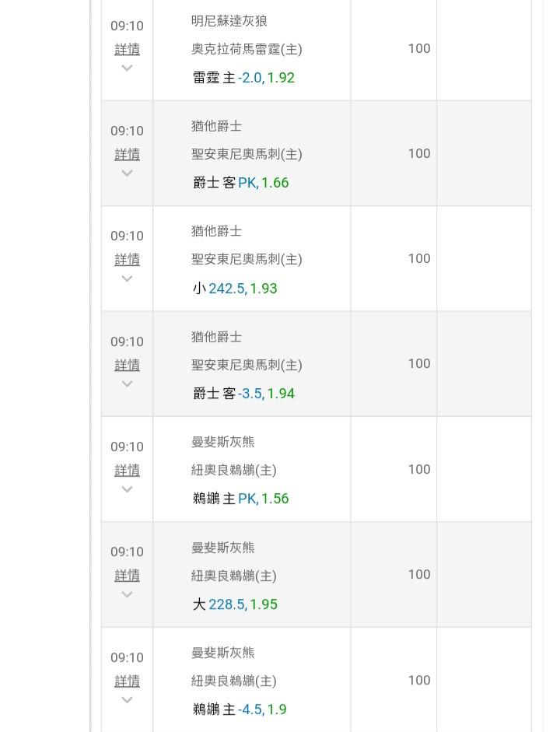560x732 pixels.
Task: Click the 小 242.5, 1.93 odds text
Action: (x=235, y=289)
